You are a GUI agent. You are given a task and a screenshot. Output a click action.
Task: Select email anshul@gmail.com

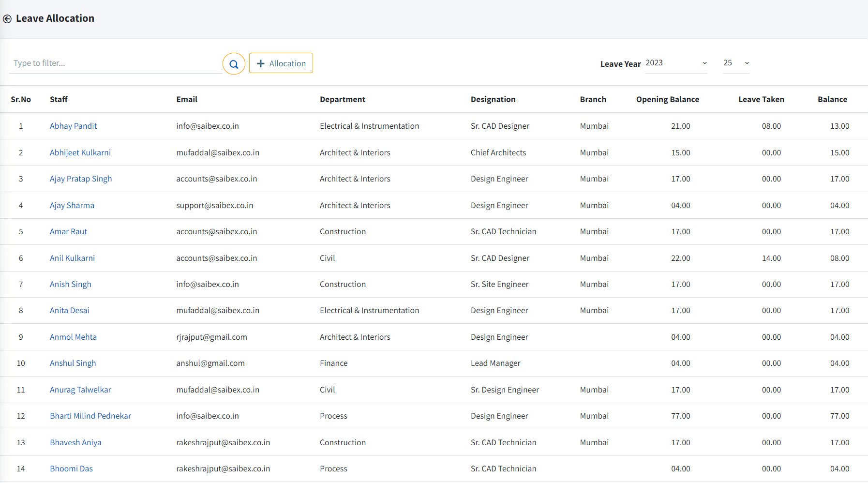tap(210, 363)
